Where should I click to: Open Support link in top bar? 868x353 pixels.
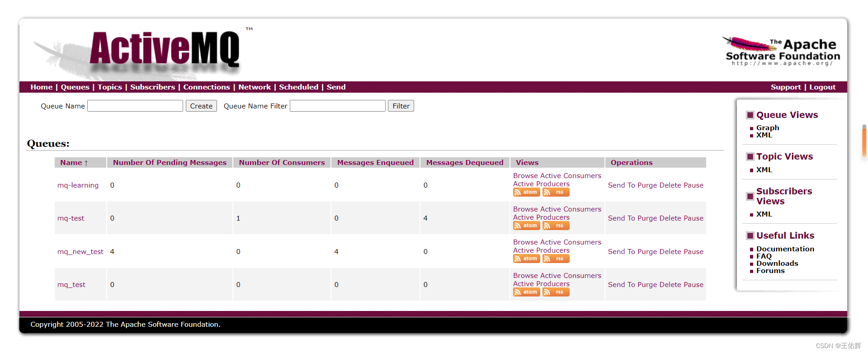786,87
